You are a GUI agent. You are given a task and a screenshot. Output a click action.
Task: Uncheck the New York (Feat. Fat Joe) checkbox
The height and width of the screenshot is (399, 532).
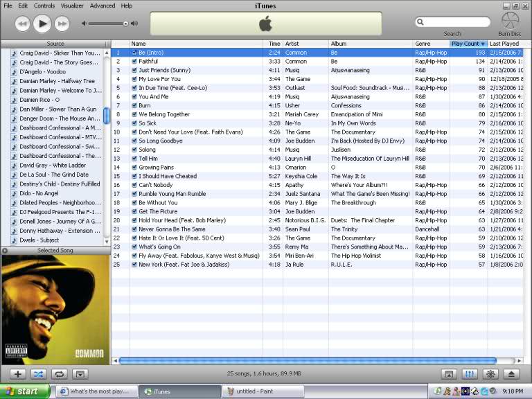134,265
